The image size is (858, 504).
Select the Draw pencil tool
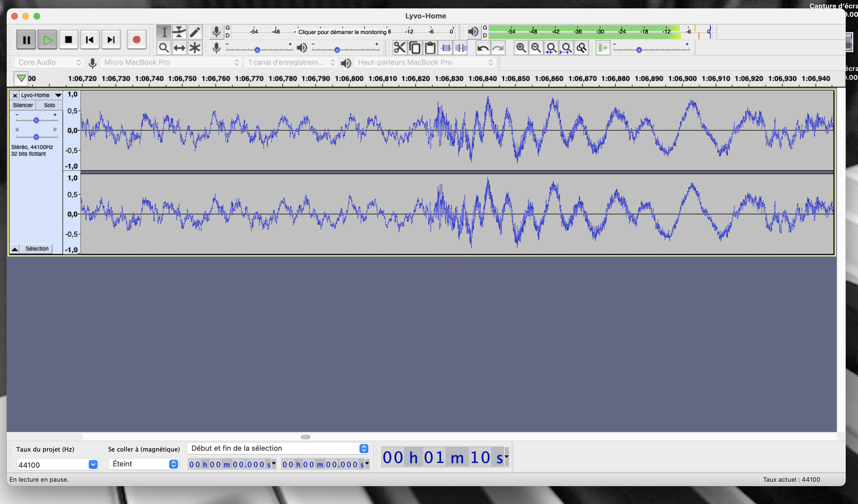tap(195, 32)
